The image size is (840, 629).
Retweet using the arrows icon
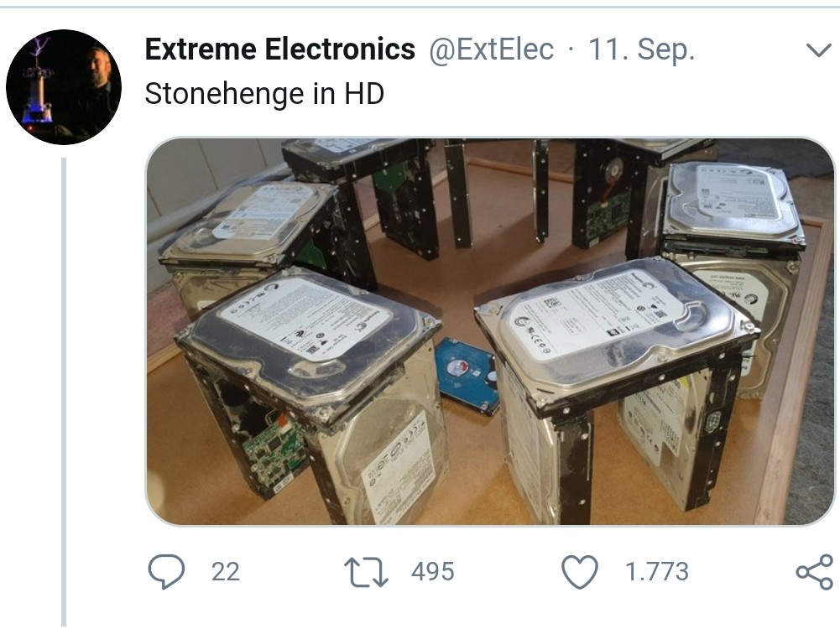tap(366, 572)
